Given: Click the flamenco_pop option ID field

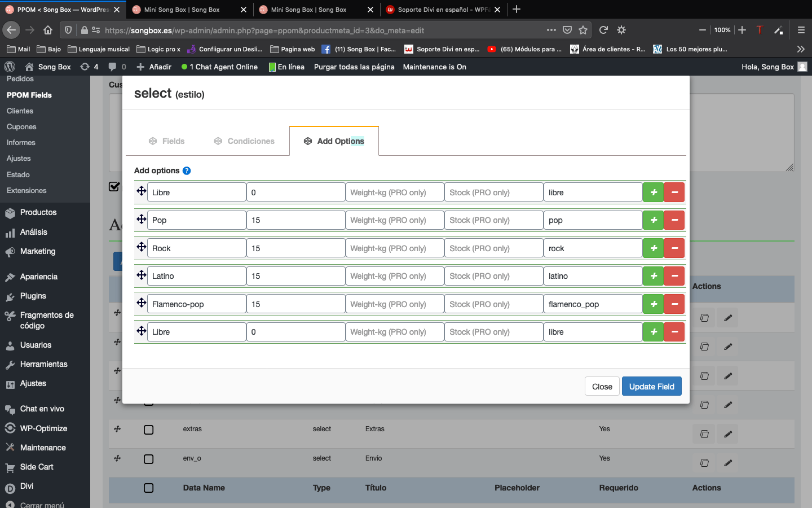Looking at the screenshot, I should (x=593, y=304).
